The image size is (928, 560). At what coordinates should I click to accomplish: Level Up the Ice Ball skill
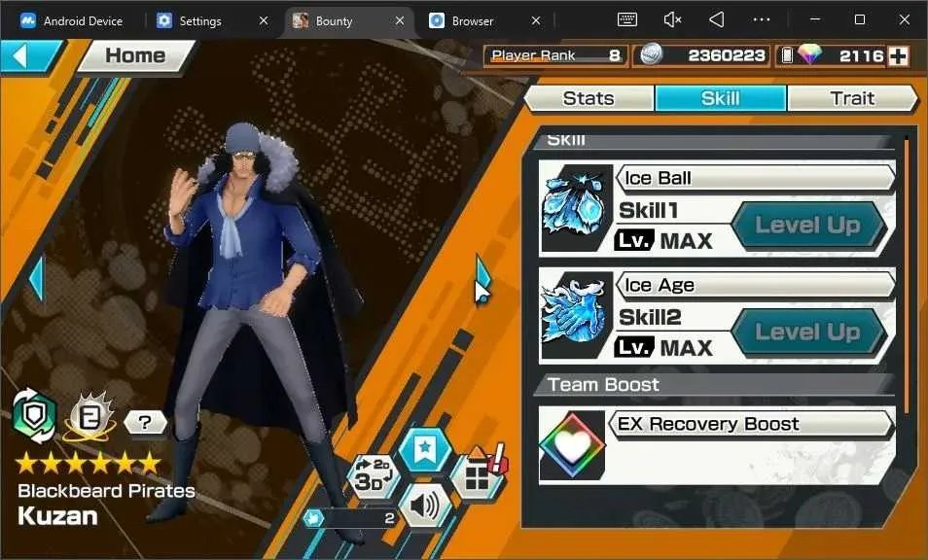click(x=807, y=225)
